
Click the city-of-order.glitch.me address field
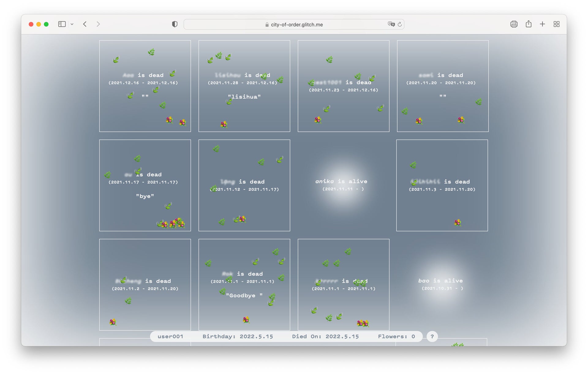coord(296,25)
